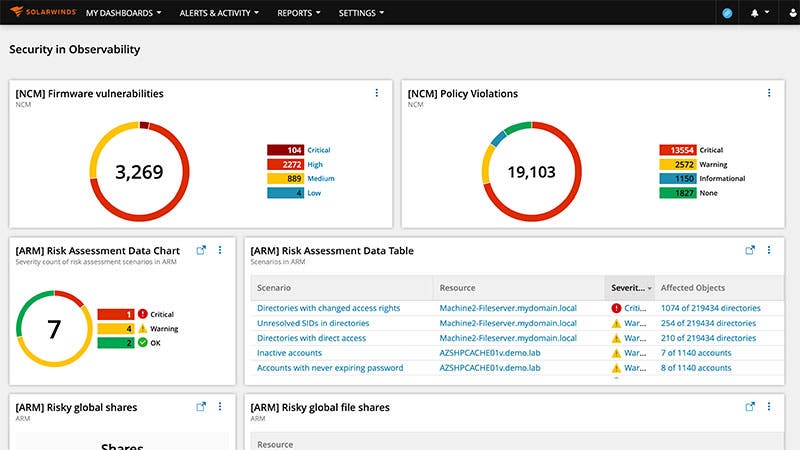The width and height of the screenshot is (800, 450).
Task: Open Risky global shares options menu
Action: (220, 407)
